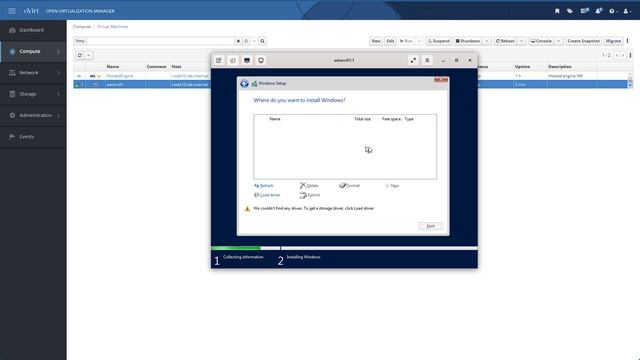
Task: Click the magnifier search button
Action: click(262, 41)
